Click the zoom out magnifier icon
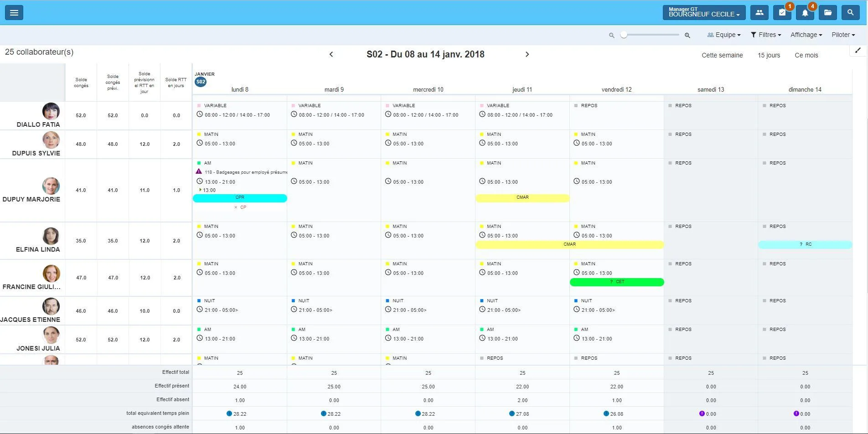 pos(612,35)
